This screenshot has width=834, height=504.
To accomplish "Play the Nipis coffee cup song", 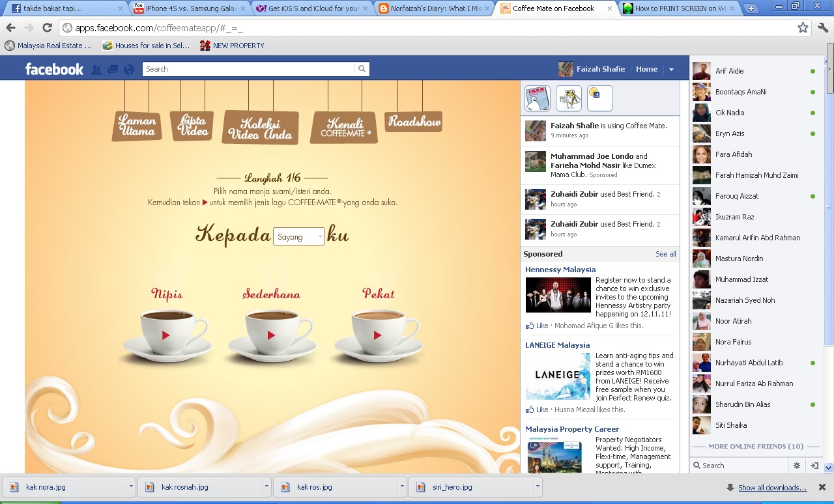I will click(x=165, y=335).
